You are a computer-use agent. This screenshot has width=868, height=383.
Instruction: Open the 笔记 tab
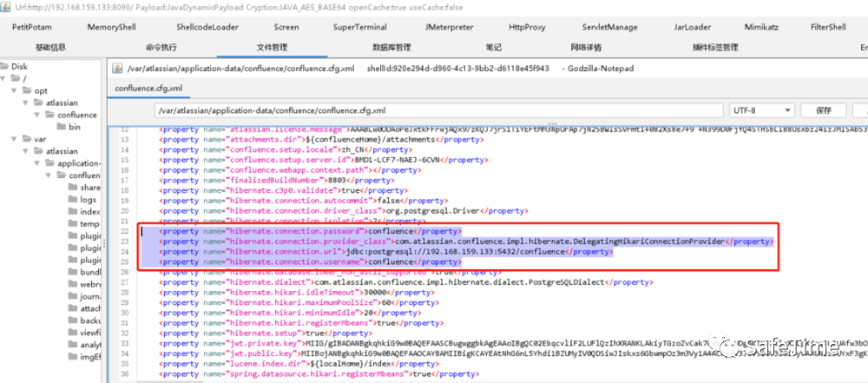pos(493,48)
